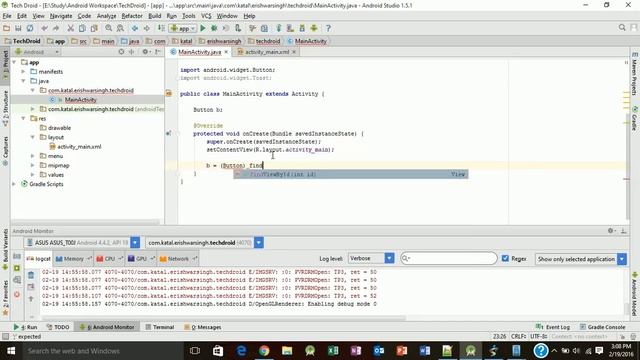Viewport: 640px width, 360px height.
Task: Click the Open folder toolbar icon
Action: pos(7,28)
